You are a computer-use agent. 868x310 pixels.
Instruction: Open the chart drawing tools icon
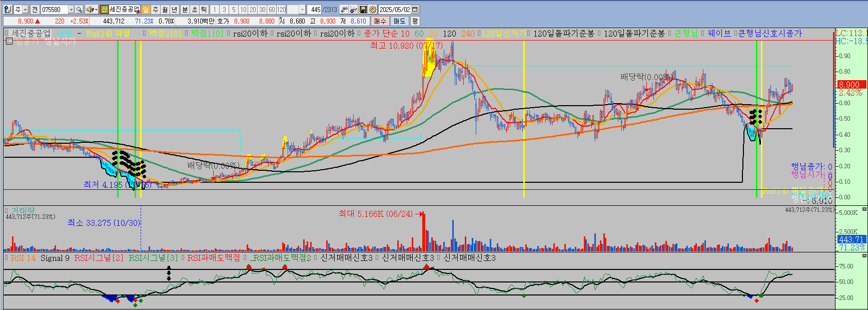354,10
